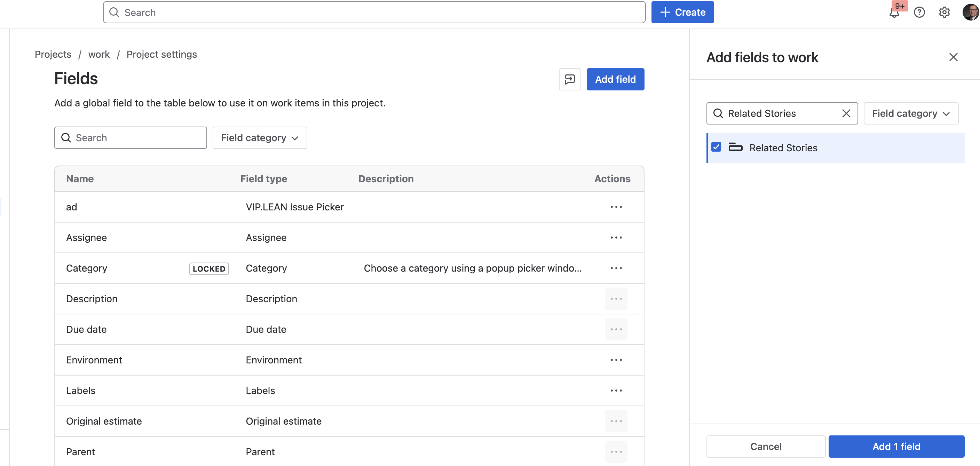Click the Add 1 field button

[896, 446]
